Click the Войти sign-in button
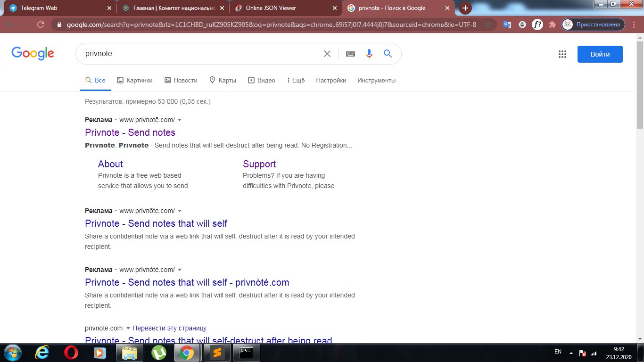The width and height of the screenshot is (644, 362). [x=600, y=54]
